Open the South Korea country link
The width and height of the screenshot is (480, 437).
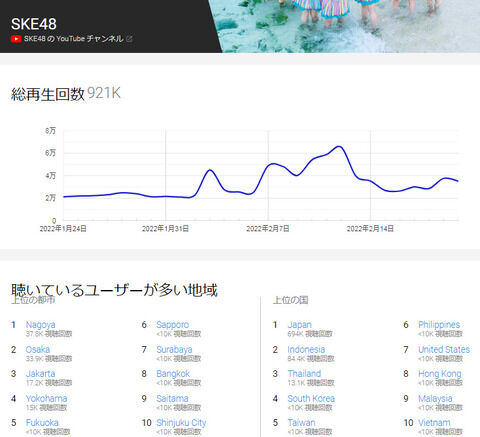coord(311,398)
